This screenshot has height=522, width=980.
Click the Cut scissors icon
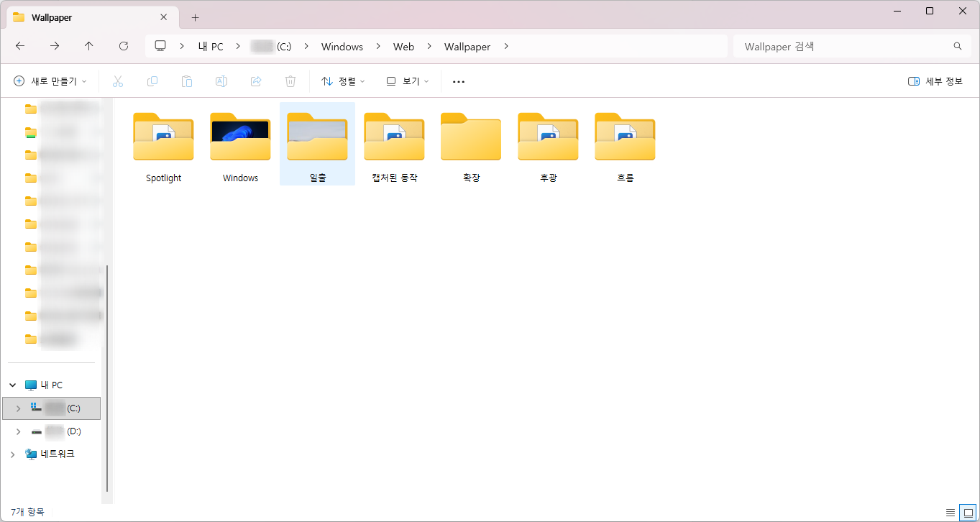pos(118,81)
